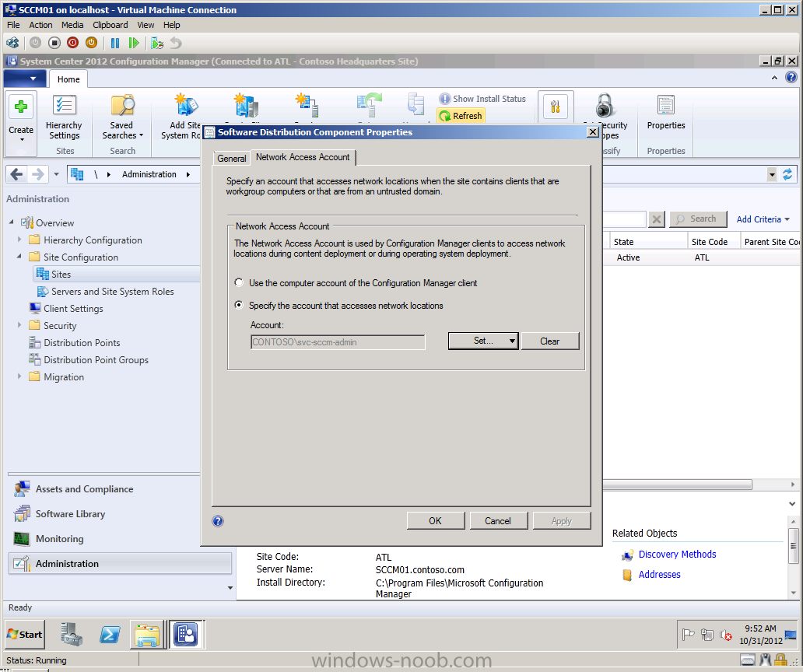Screen dimensions: 803x672
Task: Click the navigation Back arrow
Action: tap(16, 174)
